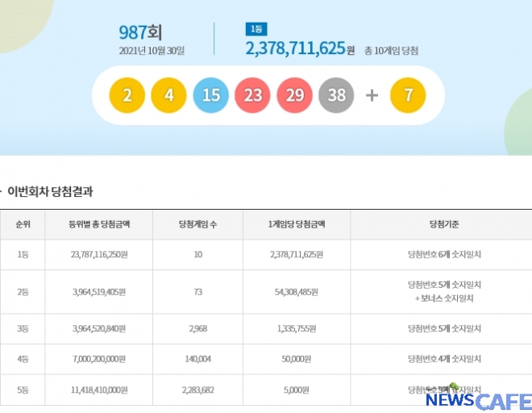Click the blue 1등 badge
The width and height of the screenshot is (532, 413).
pos(255,30)
